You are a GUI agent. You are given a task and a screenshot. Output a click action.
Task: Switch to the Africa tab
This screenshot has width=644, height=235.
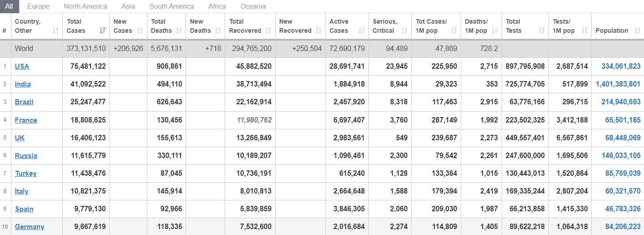pos(217,6)
